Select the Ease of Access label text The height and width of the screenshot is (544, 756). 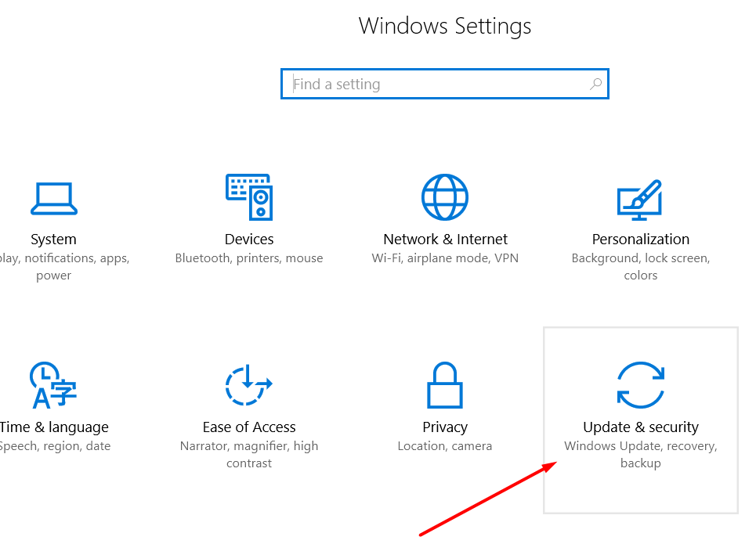coord(249,427)
